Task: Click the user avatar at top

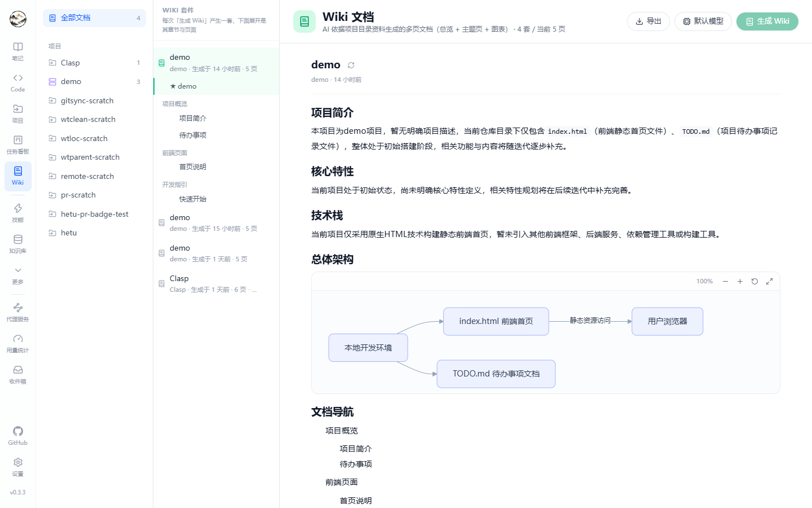Action: point(18,19)
